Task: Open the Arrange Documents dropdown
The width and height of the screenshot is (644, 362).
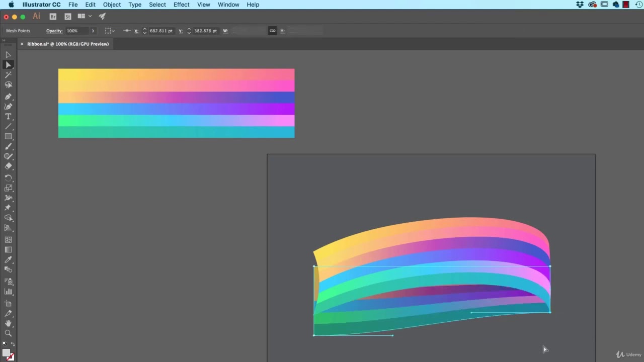Action: tap(84, 17)
